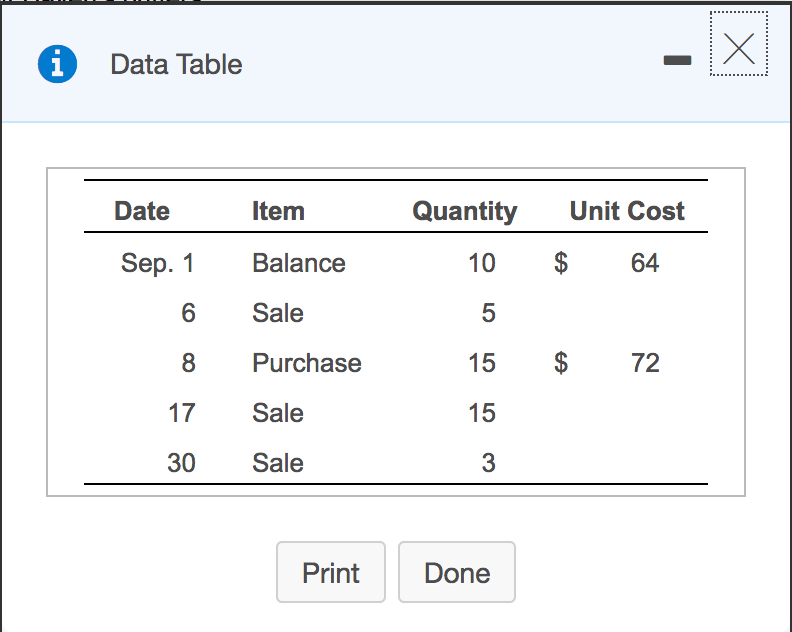This screenshot has width=792, height=632.
Task: Click the Balance item cell
Action: (298, 263)
